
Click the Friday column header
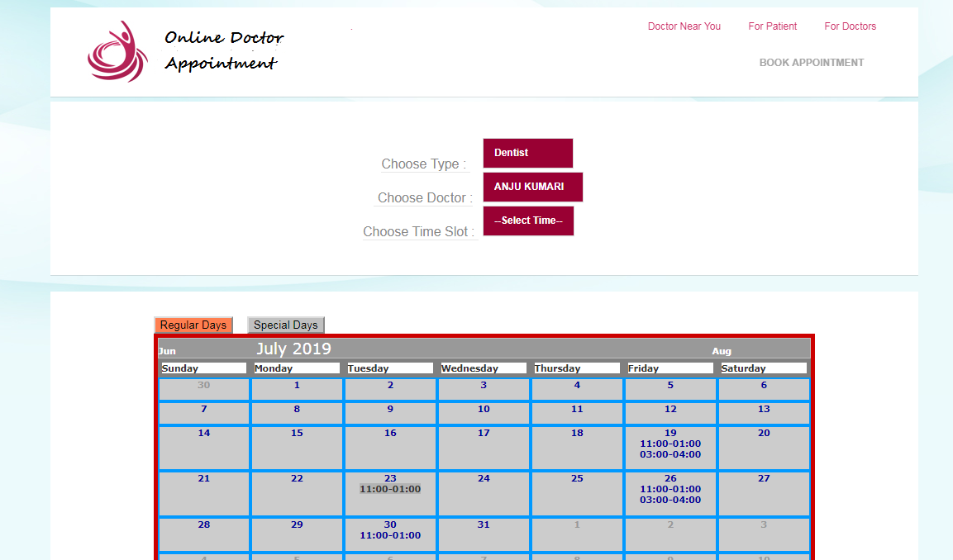pyautogui.click(x=670, y=368)
